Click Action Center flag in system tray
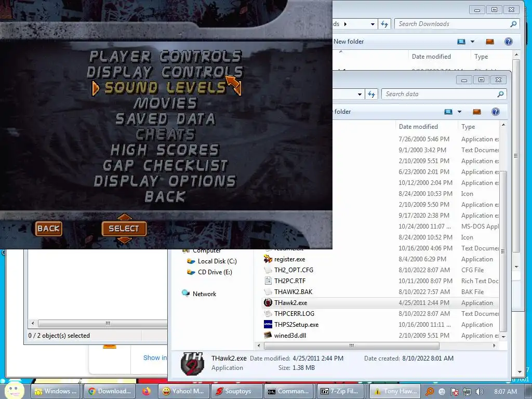The image size is (532, 399). point(454,392)
